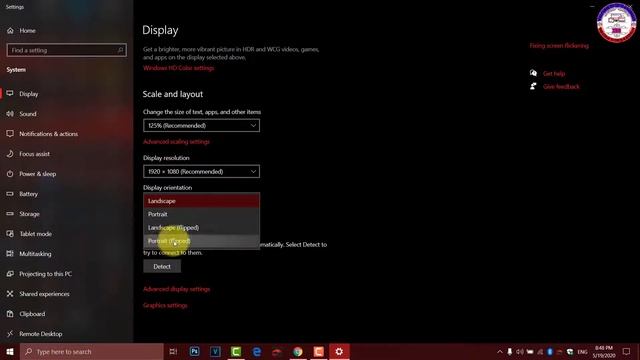Open Advanced scaling settings link

click(x=176, y=142)
